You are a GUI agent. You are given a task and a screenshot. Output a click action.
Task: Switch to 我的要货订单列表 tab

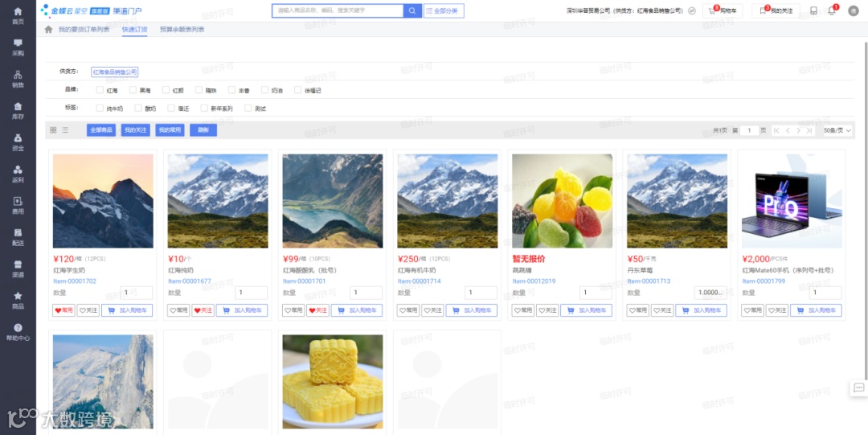84,30
